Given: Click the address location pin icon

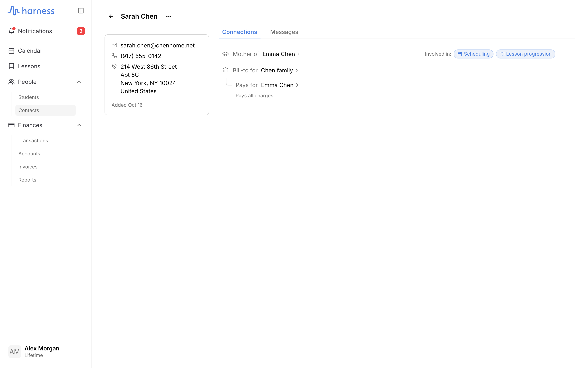Looking at the screenshot, I should point(114,66).
